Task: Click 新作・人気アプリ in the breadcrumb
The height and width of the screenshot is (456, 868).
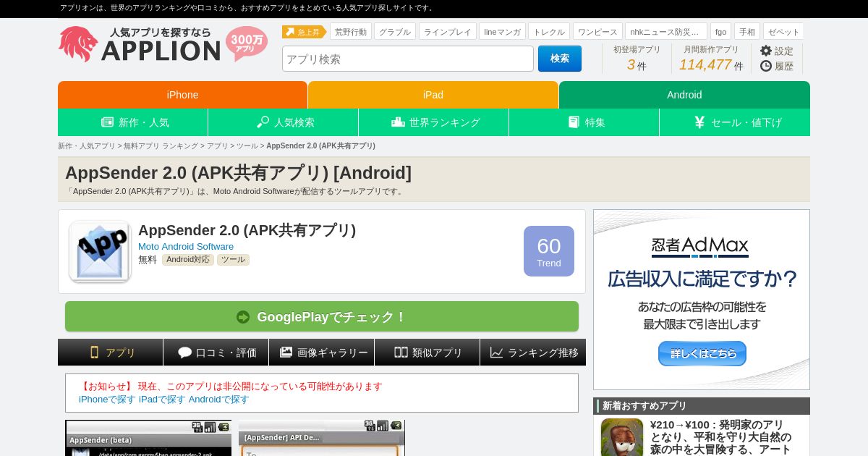Action: pyautogui.click(x=87, y=145)
